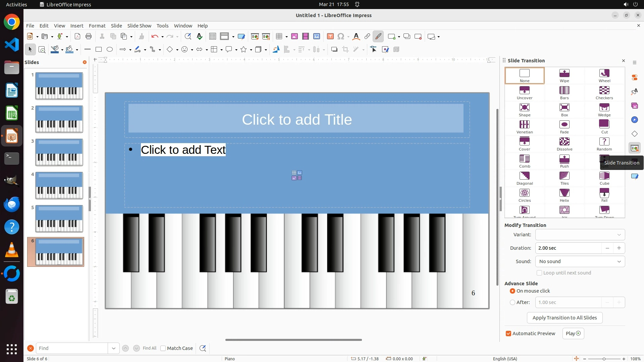Open the Find history dropdown arrow
The height and width of the screenshot is (362, 644).
pyautogui.click(x=114, y=348)
